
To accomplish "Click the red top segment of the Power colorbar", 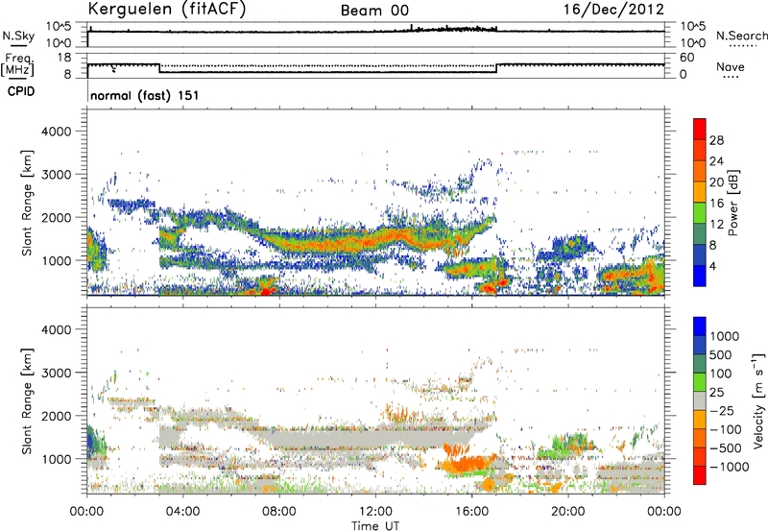I will click(x=700, y=129).
